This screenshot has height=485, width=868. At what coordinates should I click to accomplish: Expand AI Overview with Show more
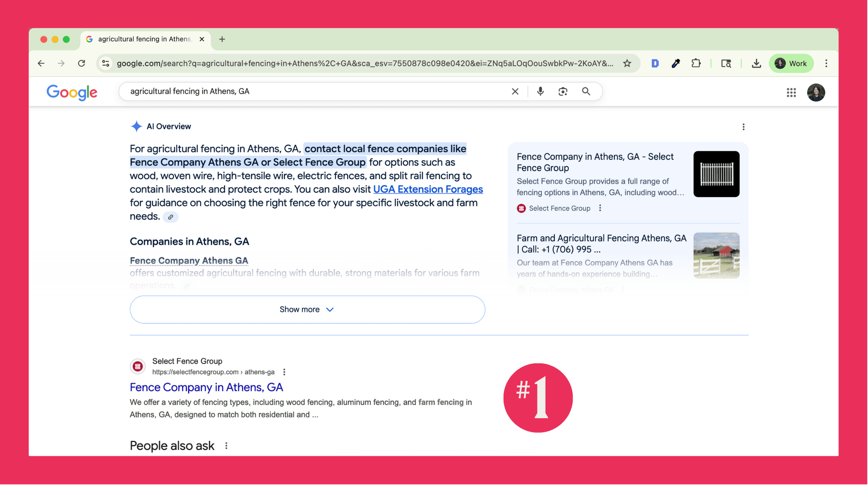[307, 310]
